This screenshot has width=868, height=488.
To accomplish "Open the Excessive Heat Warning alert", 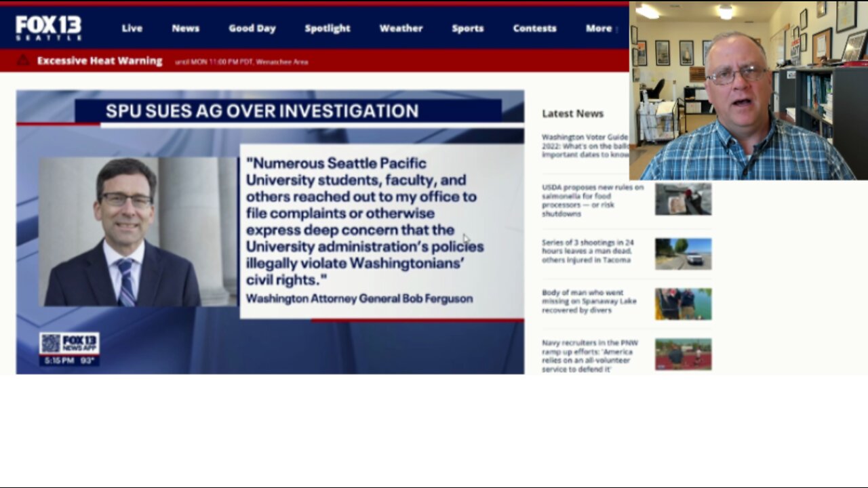I will pyautogui.click(x=100, y=61).
